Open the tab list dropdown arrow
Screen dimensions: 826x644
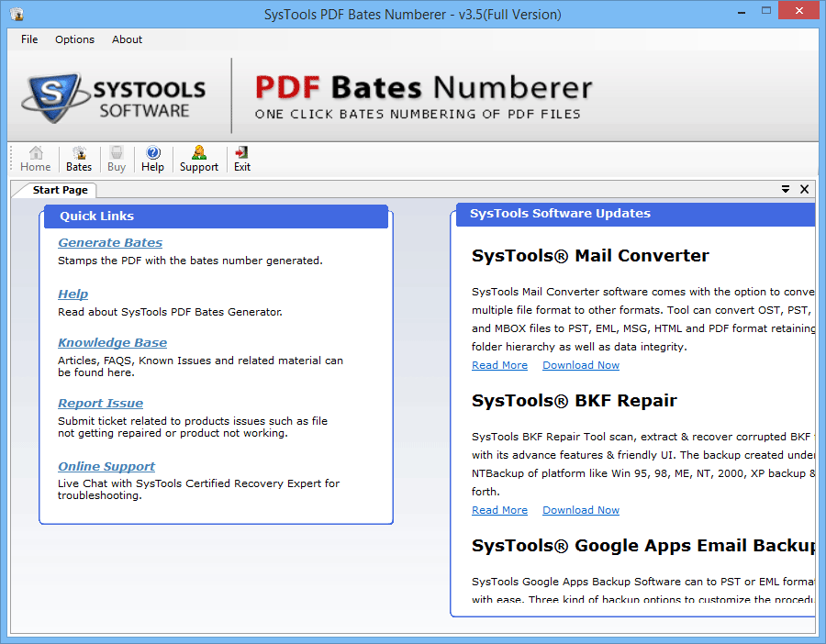(786, 190)
